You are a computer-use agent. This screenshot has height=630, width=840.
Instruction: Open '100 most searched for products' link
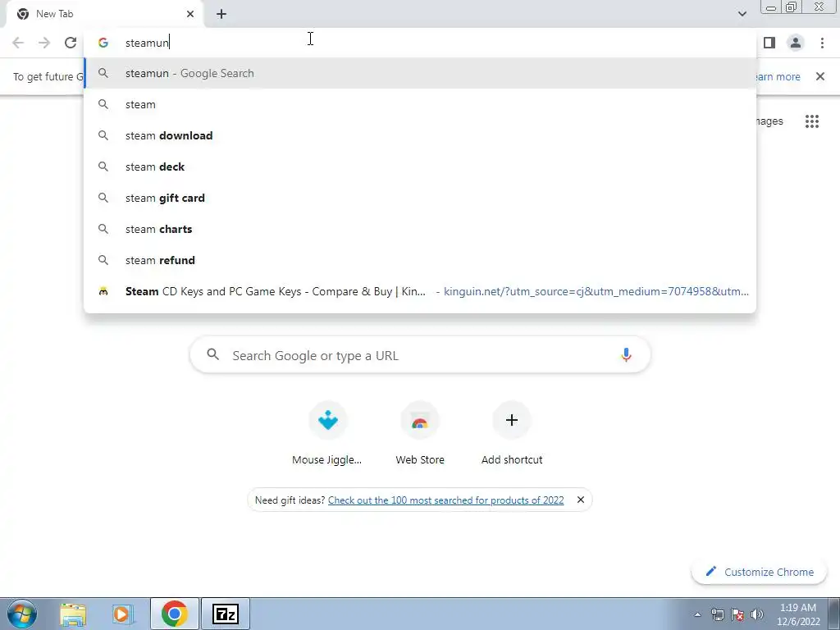(x=445, y=500)
